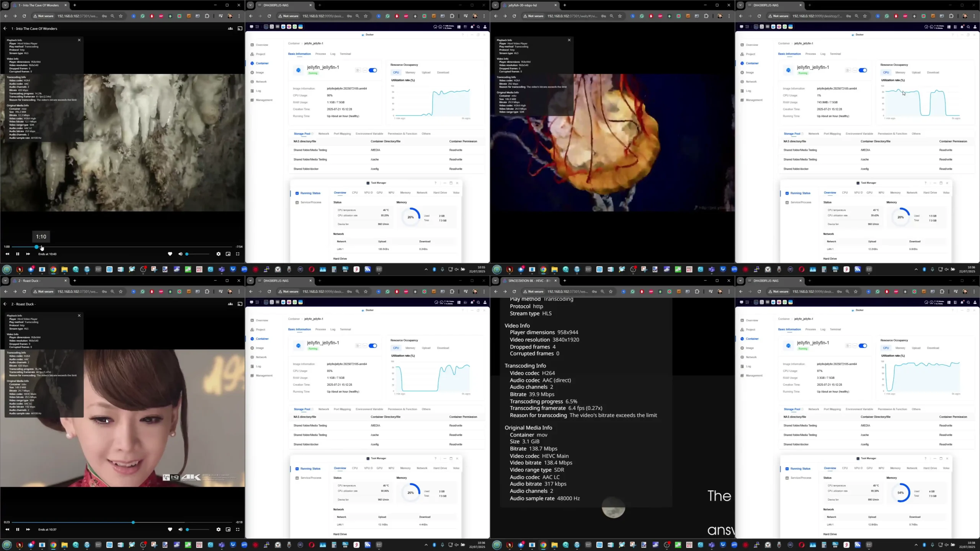
Task: Toggle jellyfin container off in 90% CPU Docker window
Action: (x=373, y=70)
